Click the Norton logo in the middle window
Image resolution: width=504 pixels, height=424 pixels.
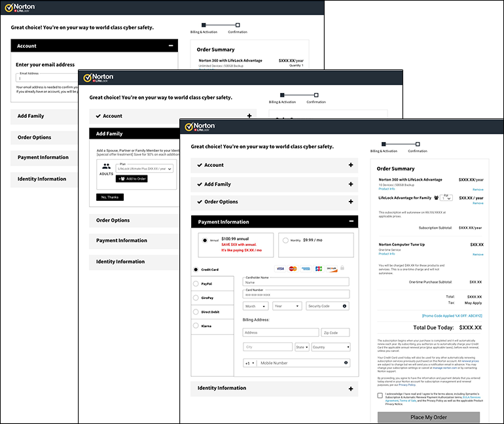[98, 77]
